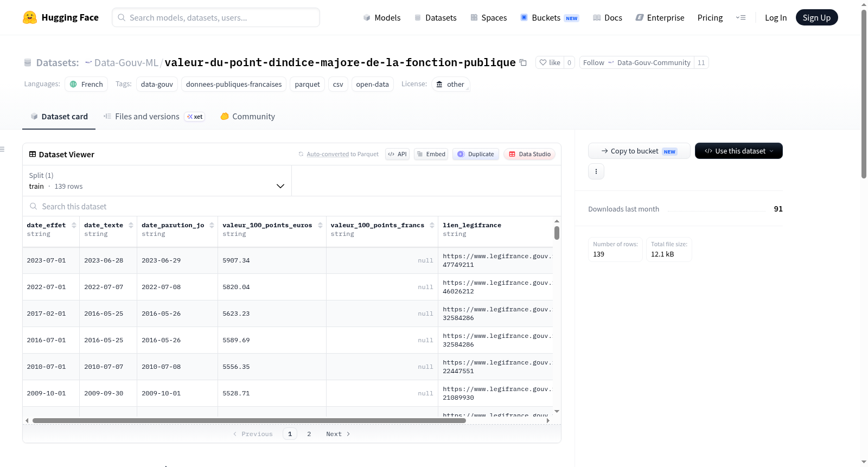Image resolution: width=868 pixels, height=467 pixels.
Task: Copy dataset name using the copy icon
Action: point(523,62)
